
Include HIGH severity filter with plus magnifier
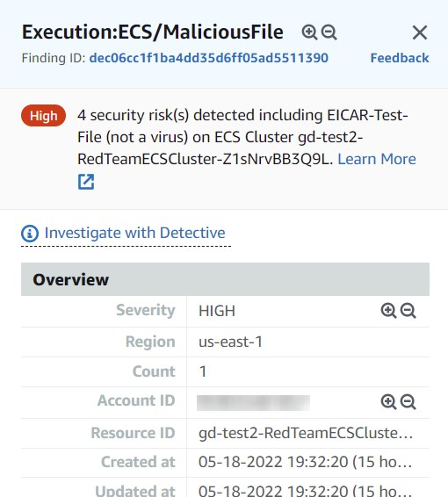[x=388, y=311]
